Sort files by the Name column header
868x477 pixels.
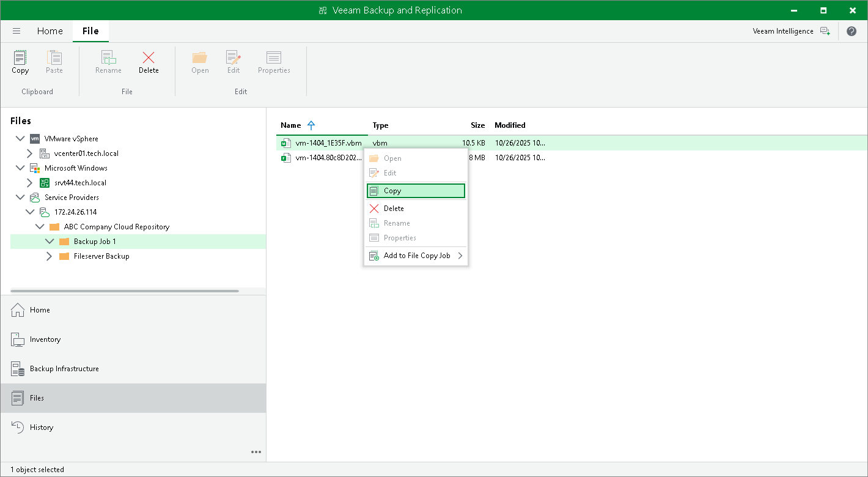coord(291,125)
